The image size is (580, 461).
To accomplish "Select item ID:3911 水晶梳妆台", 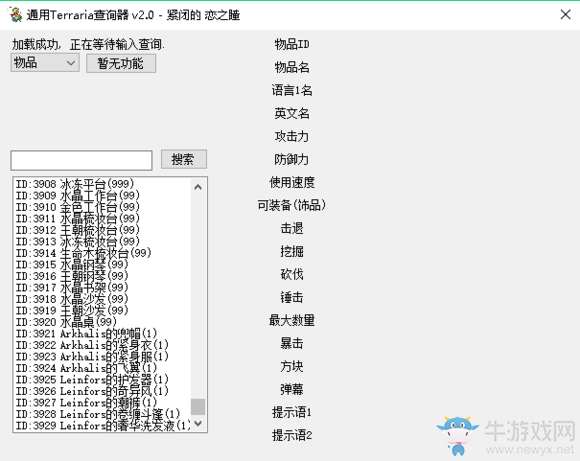I will [78, 218].
